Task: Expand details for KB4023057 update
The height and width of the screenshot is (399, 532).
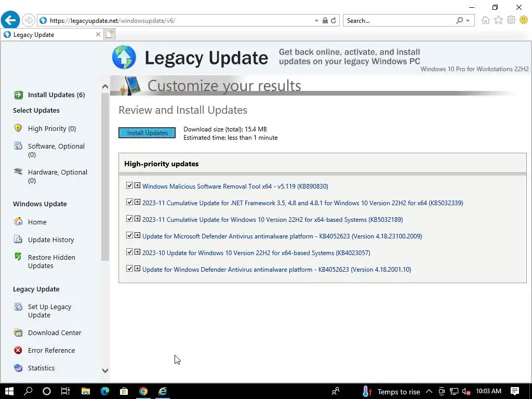Action: tap(137, 252)
